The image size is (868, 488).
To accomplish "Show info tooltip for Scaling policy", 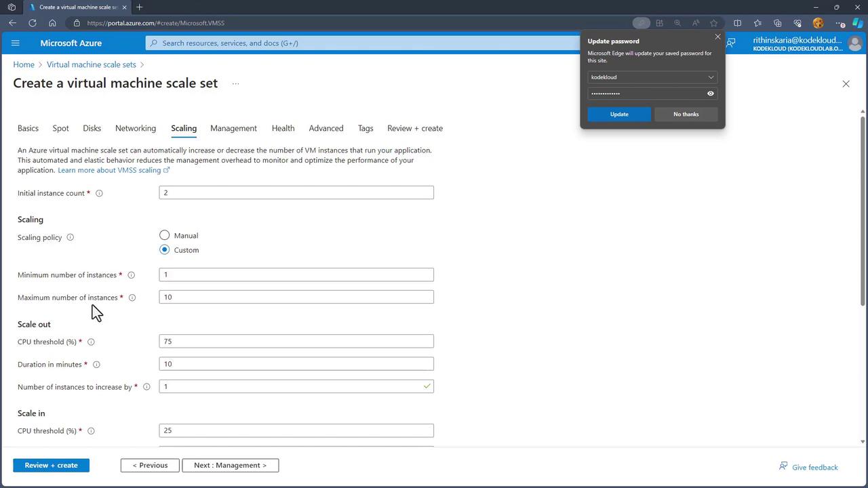I will 70,237.
